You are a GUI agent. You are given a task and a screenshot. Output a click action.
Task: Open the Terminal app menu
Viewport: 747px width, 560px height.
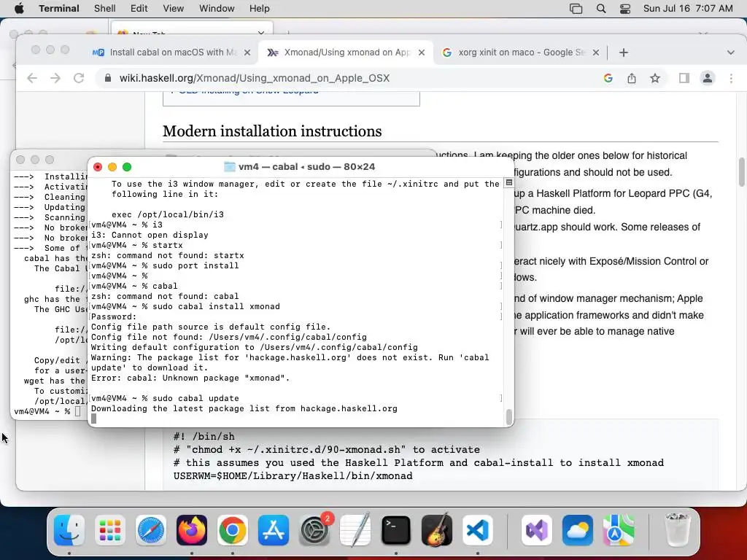pyautogui.click(x=59, y=9)
